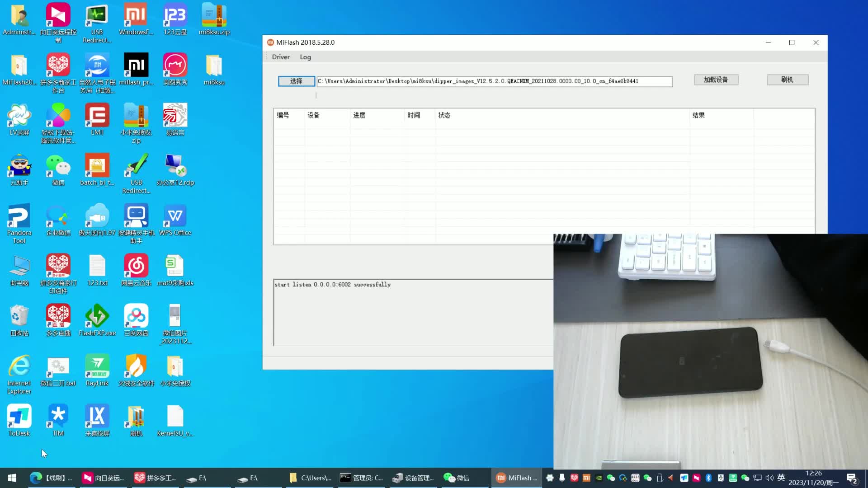Select the 云助手 desktop icon
This screenshot has width=868, height=488.
(x=19, y=170)
